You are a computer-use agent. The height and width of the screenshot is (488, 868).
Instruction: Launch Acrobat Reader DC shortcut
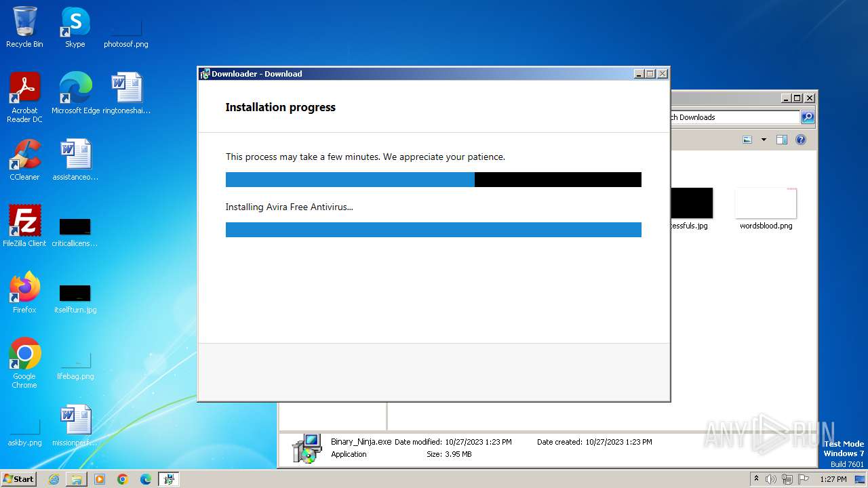[x=24, y=98]
